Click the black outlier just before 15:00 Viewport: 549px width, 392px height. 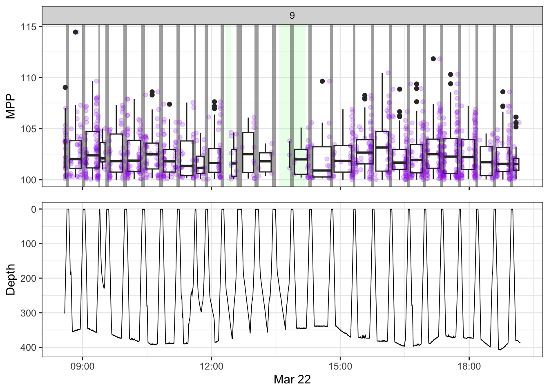322,81
